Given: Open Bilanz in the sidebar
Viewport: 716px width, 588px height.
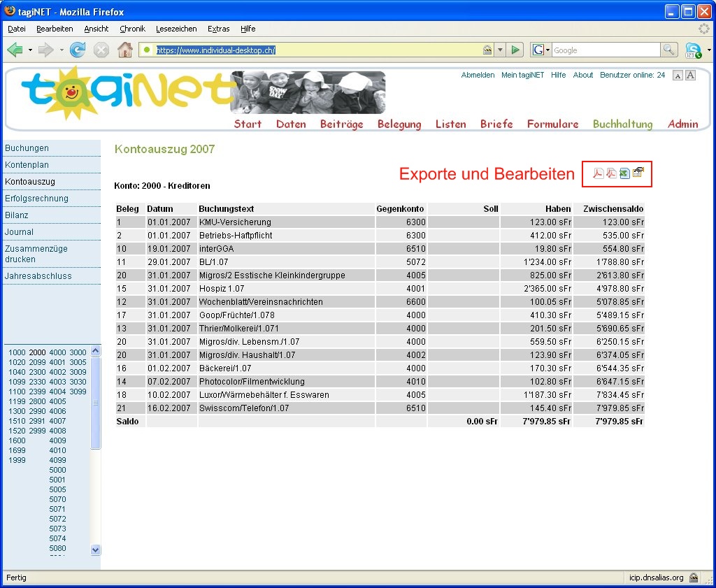Looking at the screenshot, I should click(17, 215).
